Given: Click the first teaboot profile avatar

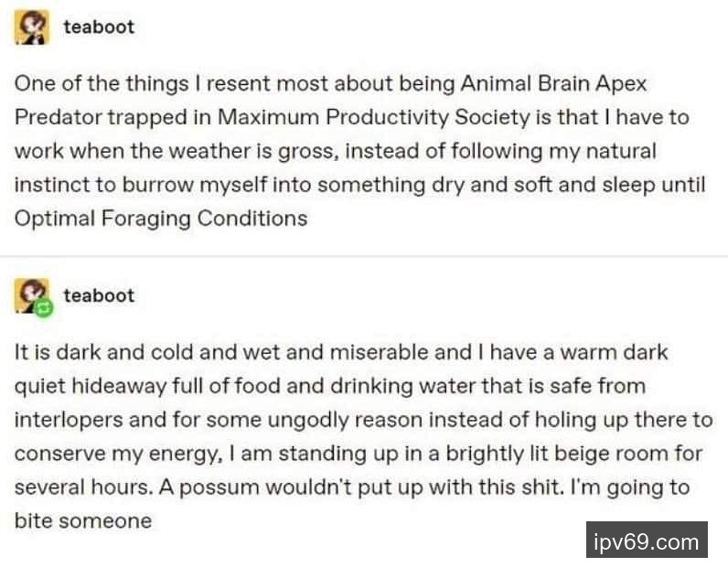Looking at the screenshot, I should [x=32, y=27].
